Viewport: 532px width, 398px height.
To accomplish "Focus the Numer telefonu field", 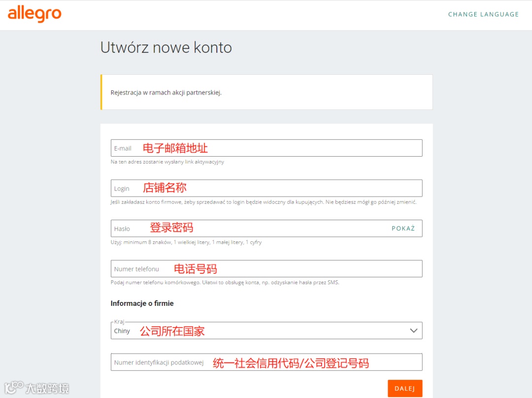I will click(266, 269).
